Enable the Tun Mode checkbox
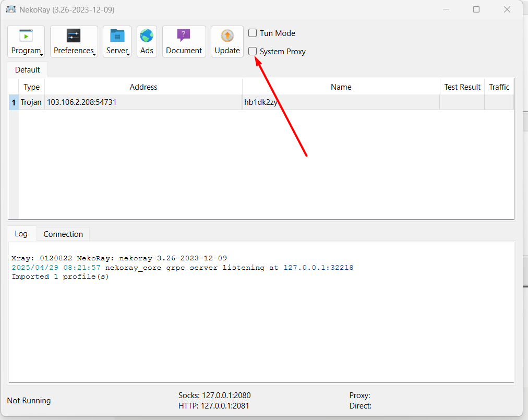The image size is (528, 420). tap(253, 33)
